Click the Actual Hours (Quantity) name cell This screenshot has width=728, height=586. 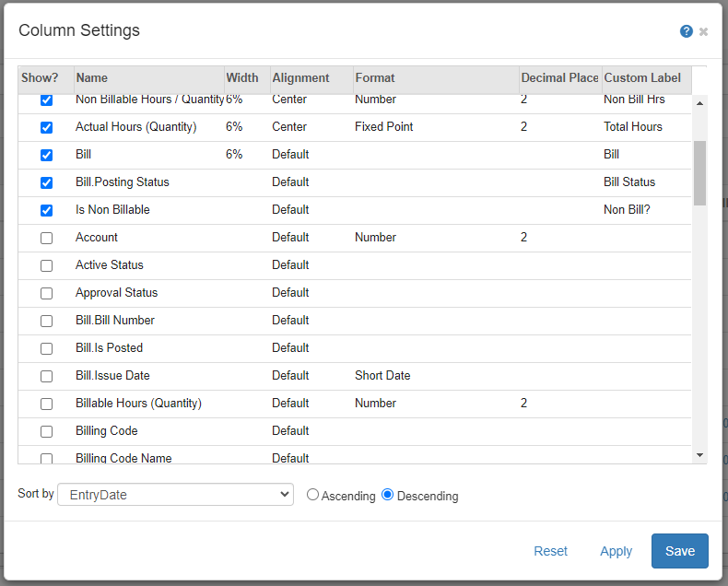coord(136,127)
